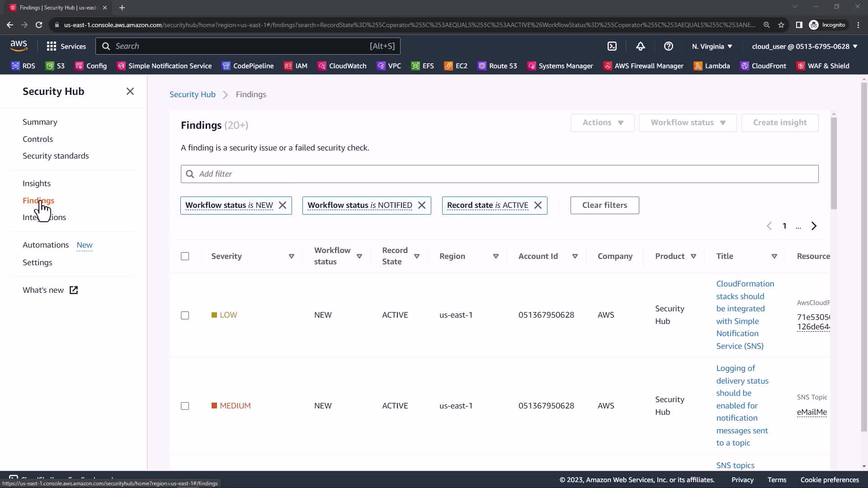Open the Workflow status dropdown button
This screenshot has height=488, width=868.
pyautogui.click(x=688, y=122)
